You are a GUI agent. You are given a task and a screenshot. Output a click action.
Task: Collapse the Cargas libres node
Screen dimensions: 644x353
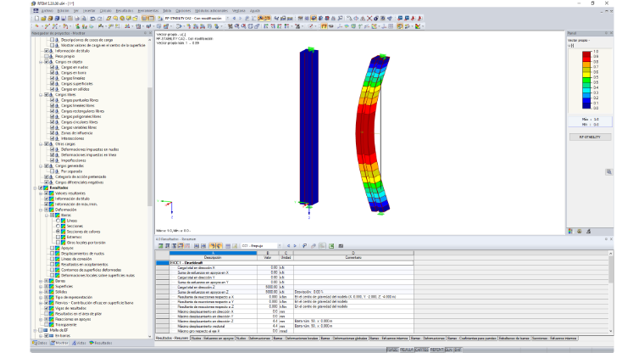[x=41, y=95]
